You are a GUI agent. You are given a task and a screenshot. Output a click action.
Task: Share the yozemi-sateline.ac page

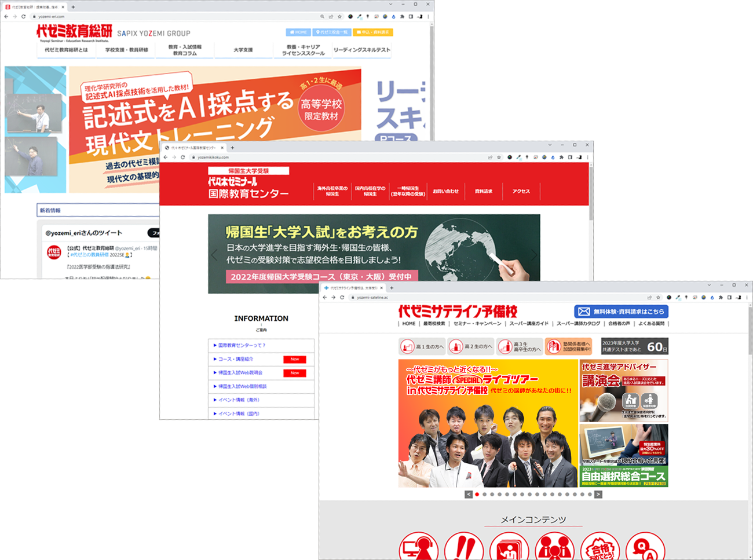pyautogui.click(x=649, y=297)
